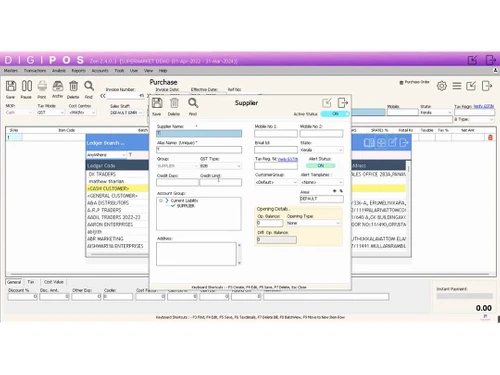Toggle the SUPPLIER checkmark in Account Group tree
This screenshot has height=375, width=500.
[173, 206]
